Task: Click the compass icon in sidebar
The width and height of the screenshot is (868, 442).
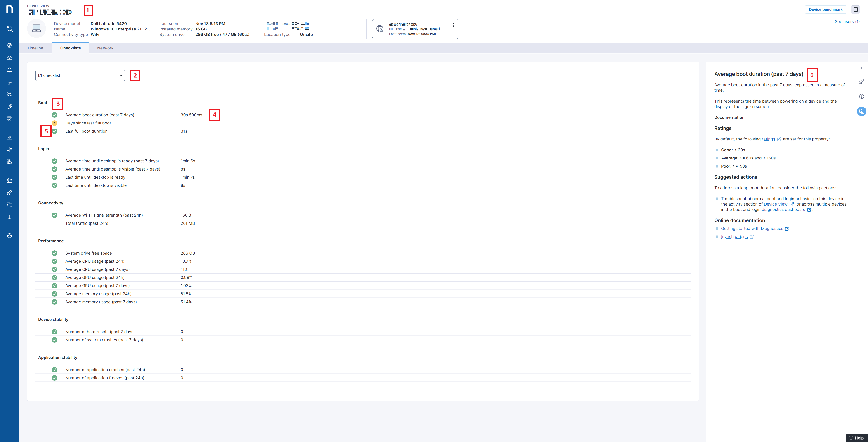Action: tap(9, 46)
